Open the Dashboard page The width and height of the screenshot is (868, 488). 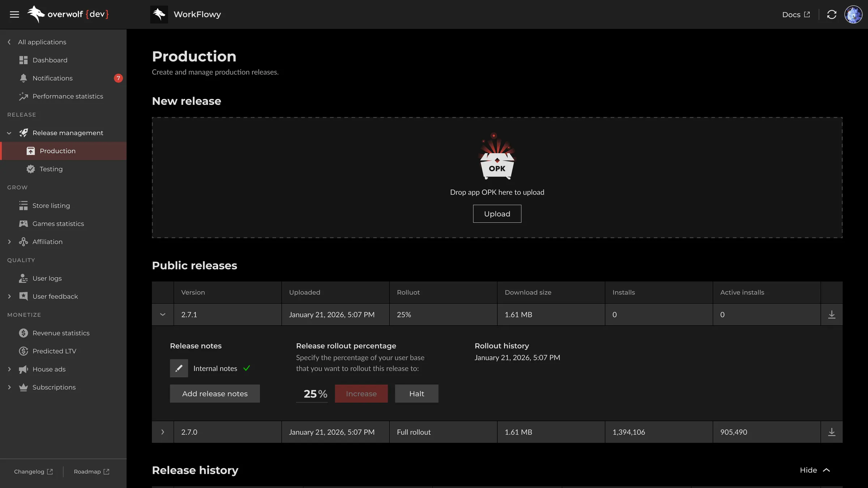[x=63, y=60]
